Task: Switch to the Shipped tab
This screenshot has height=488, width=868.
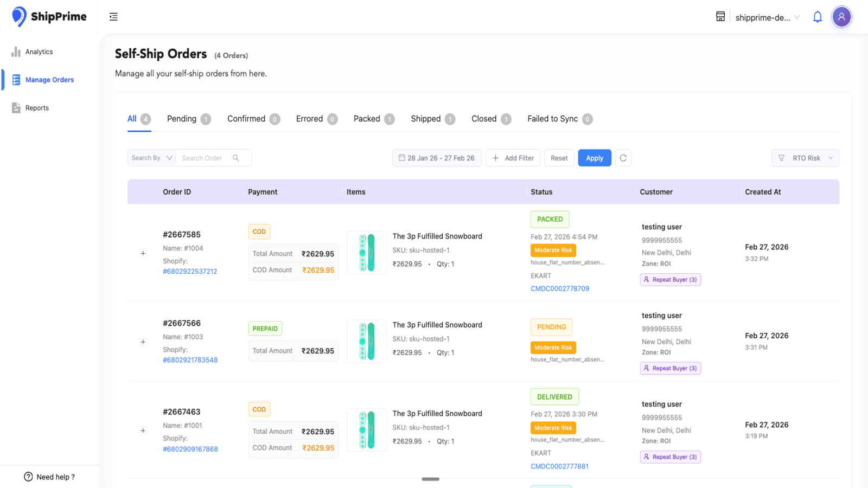Action: coord(433,119)
